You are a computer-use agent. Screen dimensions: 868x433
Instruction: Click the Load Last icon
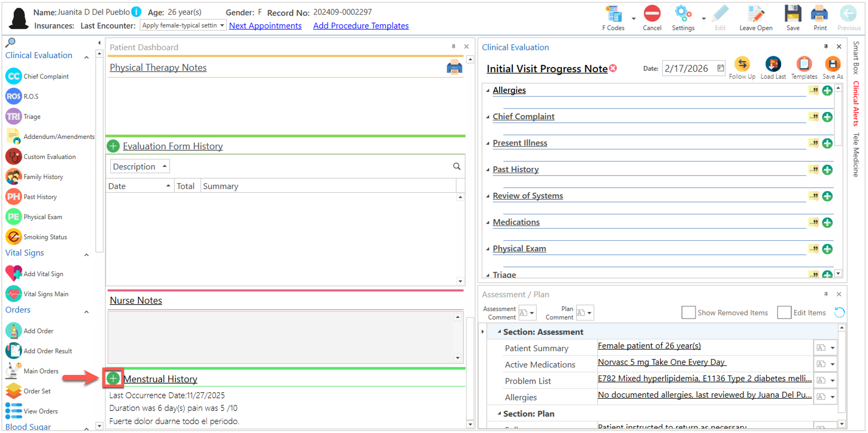point(773,64)
